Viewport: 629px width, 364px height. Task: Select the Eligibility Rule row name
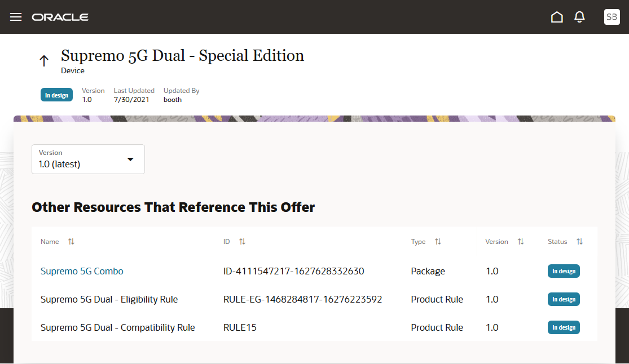click(109, 299)
